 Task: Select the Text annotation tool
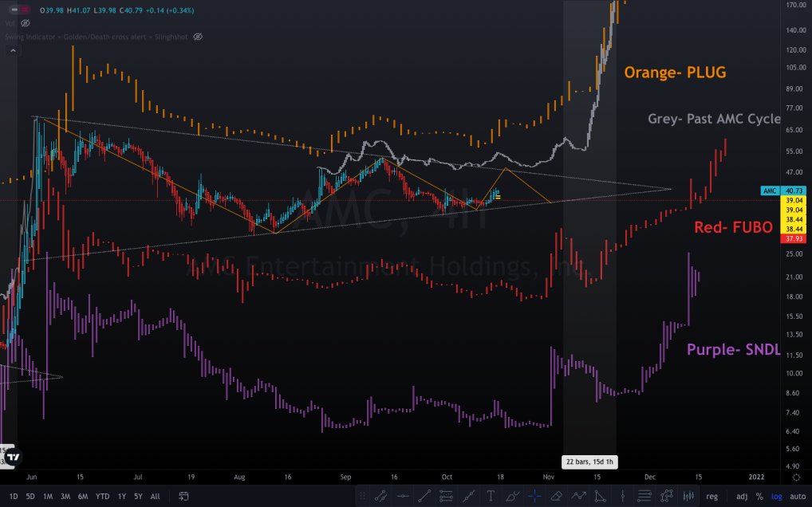click(491, 496)
